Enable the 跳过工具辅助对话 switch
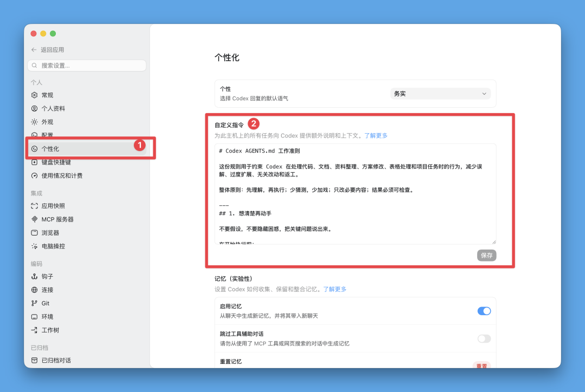Screen dimensions: 585x392 coord(484,338)
